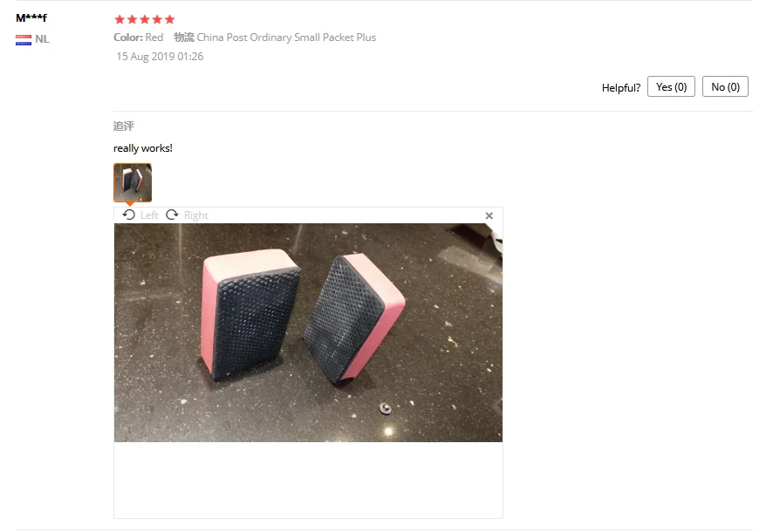The height and width of the screenshot is (532, 766).
Task: Click the first red rating star
Action: 120,19
